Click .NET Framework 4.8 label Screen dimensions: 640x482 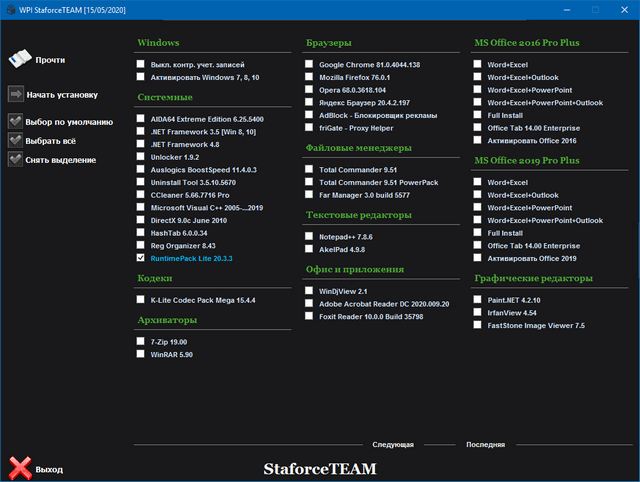click(x=185, y=144)
